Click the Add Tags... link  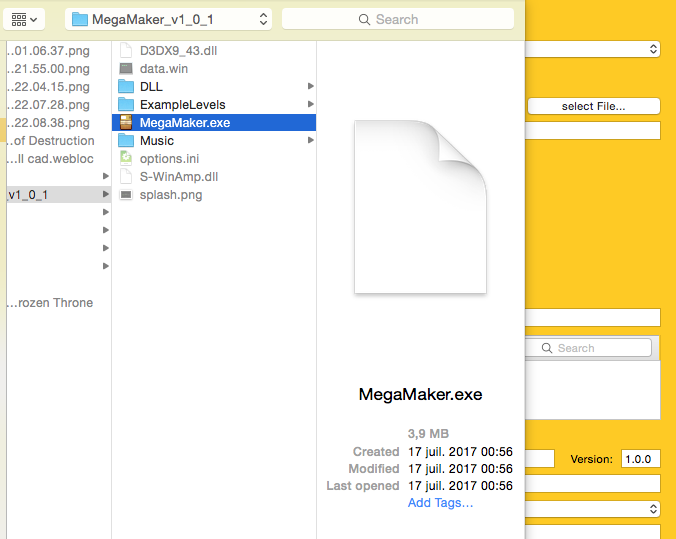tap(440, 503)
